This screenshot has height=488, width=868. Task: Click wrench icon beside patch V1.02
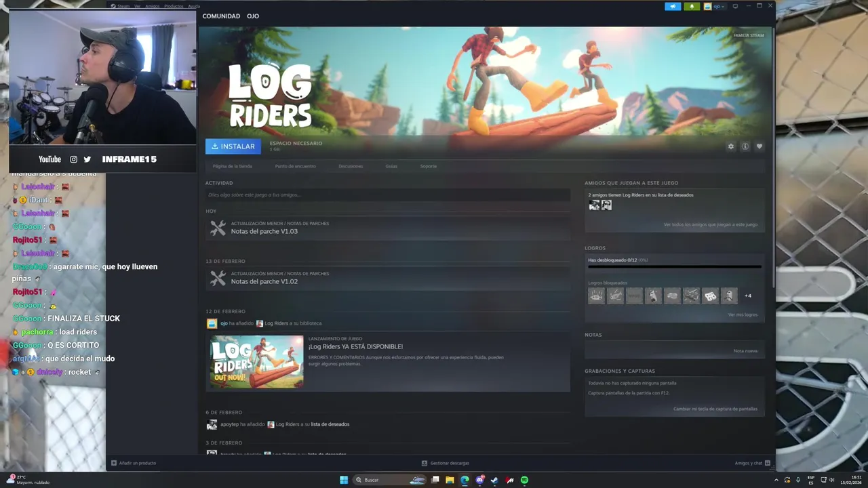(x=218, y=279)
